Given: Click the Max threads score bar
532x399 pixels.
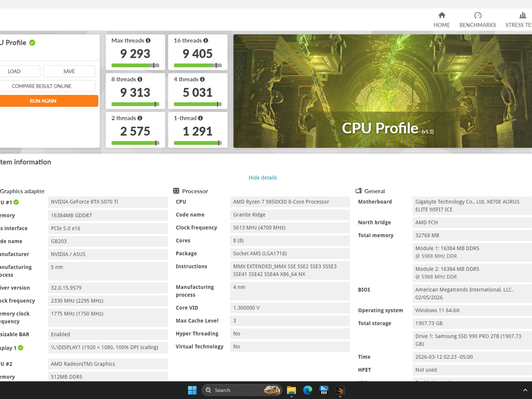Looking at the screenshot, I should [135, 65].
